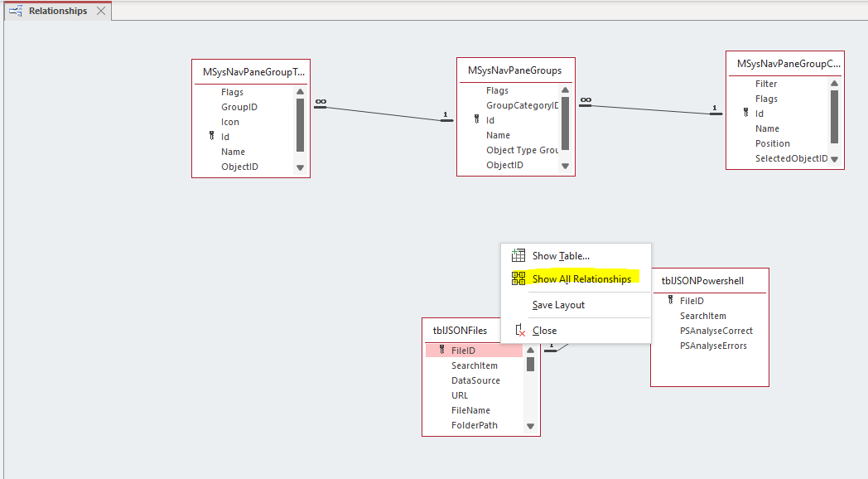Image resolution: width=868 pixels, height=479 pixels.
Task: Click the scrollbar thumb in MSysNavPaneGroups table
Action: [565, 123]
